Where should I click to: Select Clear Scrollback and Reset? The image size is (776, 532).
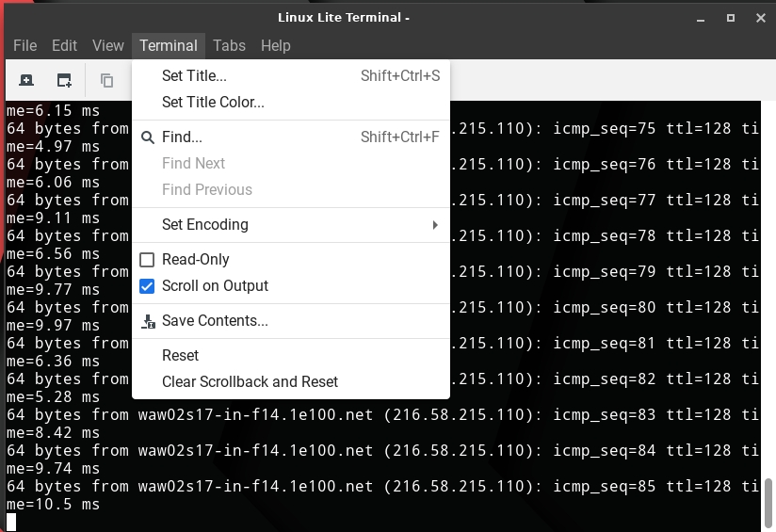250,382
